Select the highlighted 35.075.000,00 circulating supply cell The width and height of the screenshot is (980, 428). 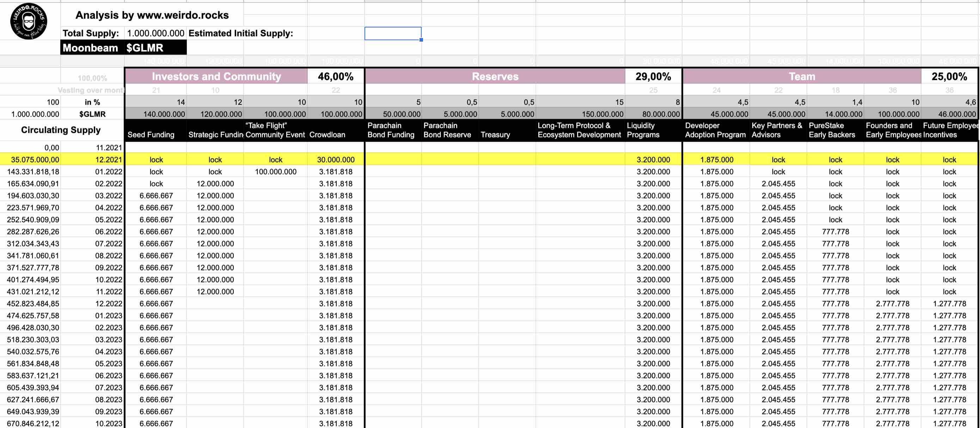30,160
